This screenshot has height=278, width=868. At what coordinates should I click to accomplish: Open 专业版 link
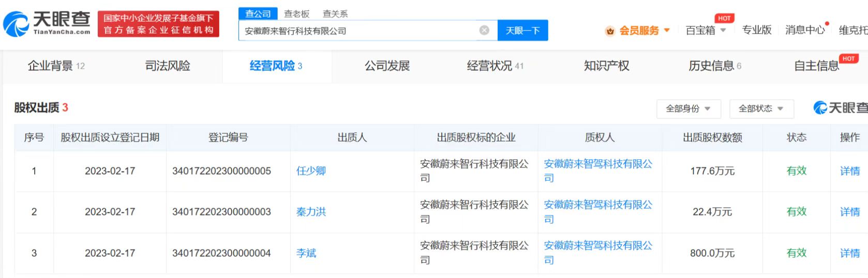tap(757, 30)
